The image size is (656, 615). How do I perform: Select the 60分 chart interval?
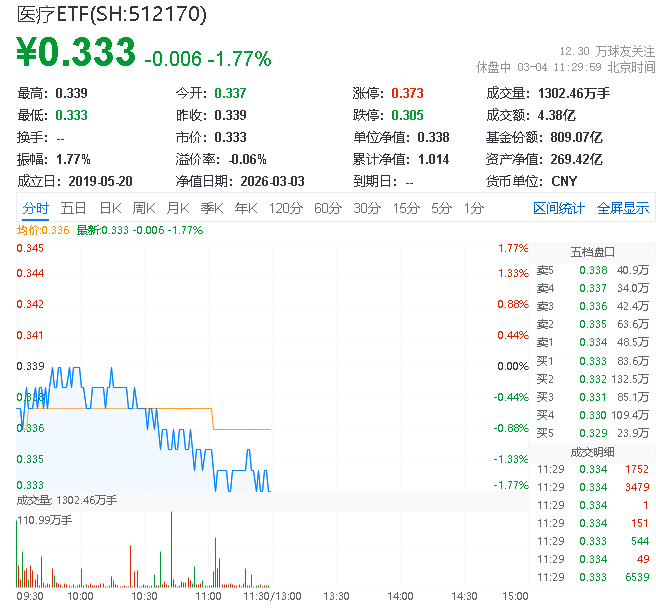click(x=328, y=208)
